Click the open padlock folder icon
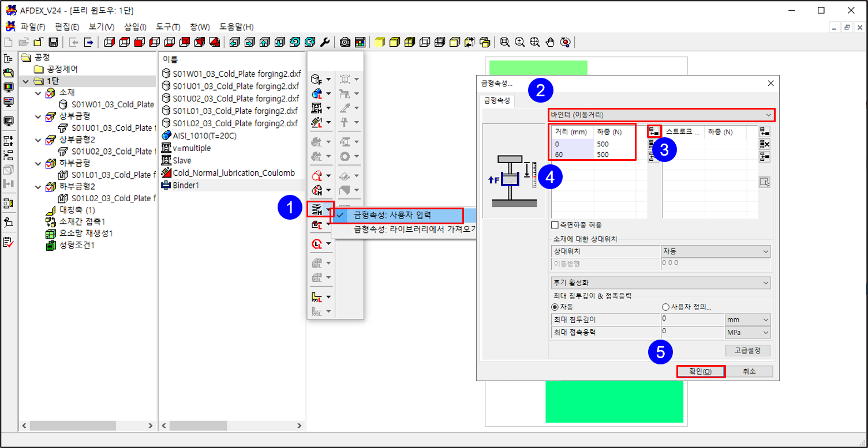The height and width of the screenshot is (448, 868). coord(38,42)
